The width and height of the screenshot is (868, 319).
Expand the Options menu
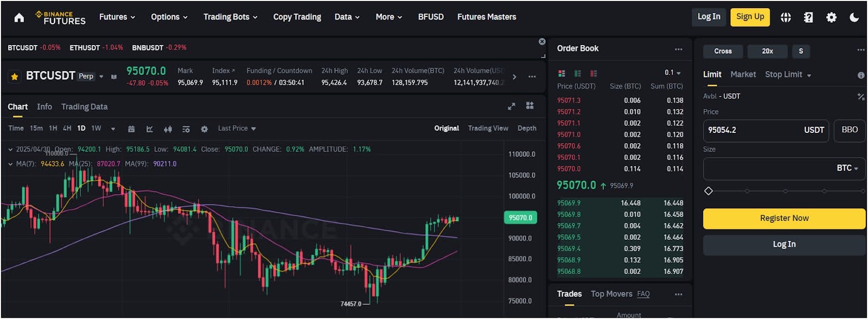tap(169, 17)
